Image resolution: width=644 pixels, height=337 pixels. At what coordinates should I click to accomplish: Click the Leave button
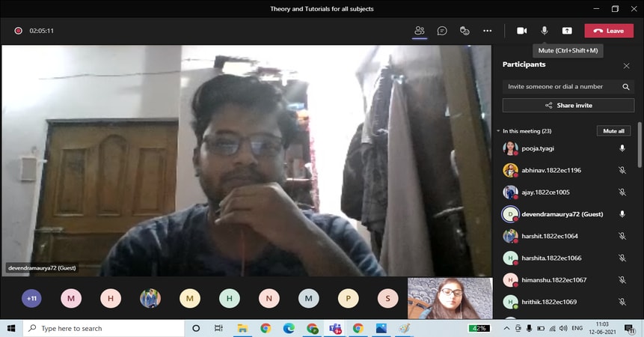[608, 31]
